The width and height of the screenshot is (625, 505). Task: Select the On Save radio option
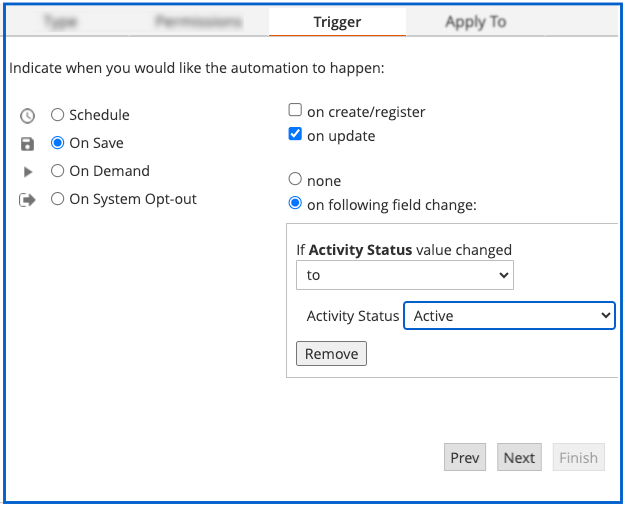[x=58, y=143]
